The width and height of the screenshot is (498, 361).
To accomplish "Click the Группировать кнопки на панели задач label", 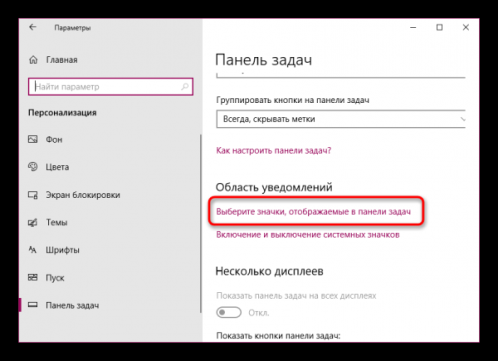I will tap(293, 100).
